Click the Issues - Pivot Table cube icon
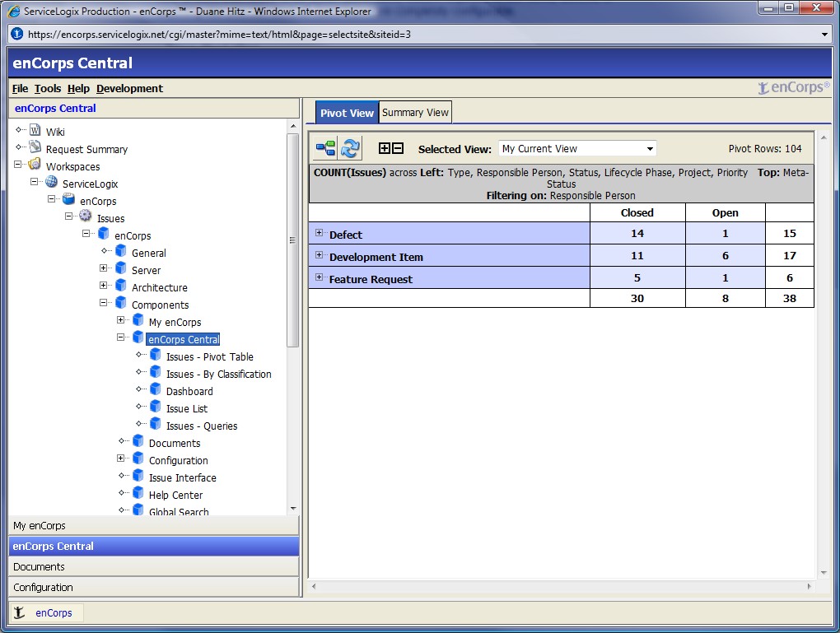The width and height of the screenshot is (840, 633). coord(156,355)
